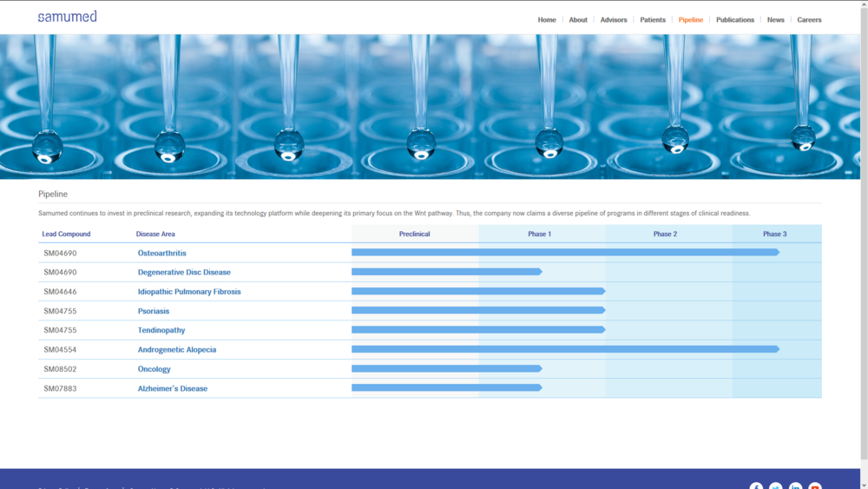Open the LinkedIn social icon

(x=796, y=486)
